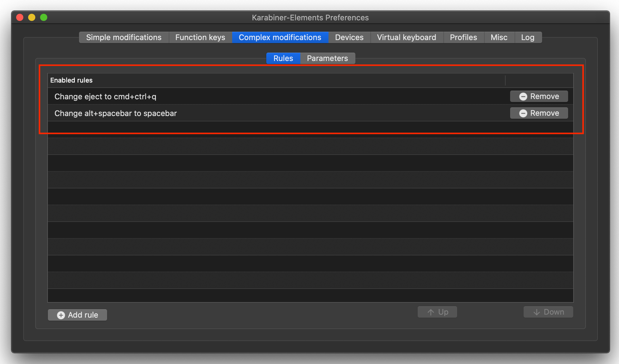Viewport: 619px width, 364px height.
Task: Switch to the Function keys tab
Action: pos(200,37)
